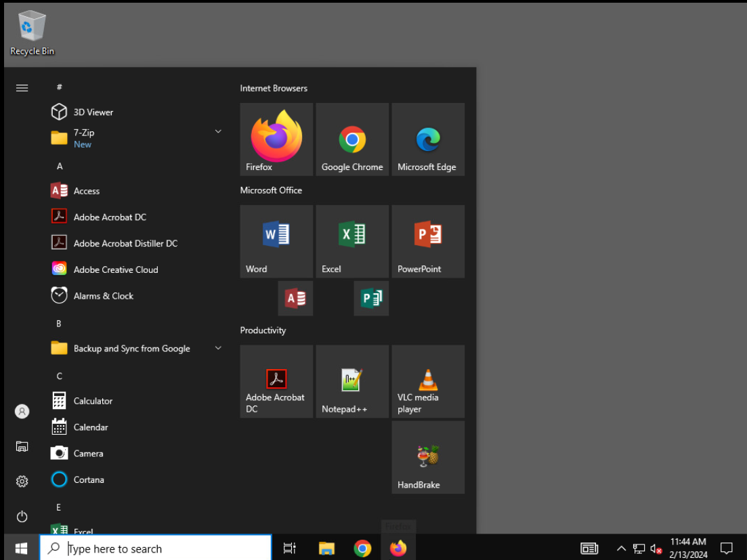Screen dimensions: 747x560
Task: Launch Adobe Acrobat Distiller DC
Action: point(135,243)
